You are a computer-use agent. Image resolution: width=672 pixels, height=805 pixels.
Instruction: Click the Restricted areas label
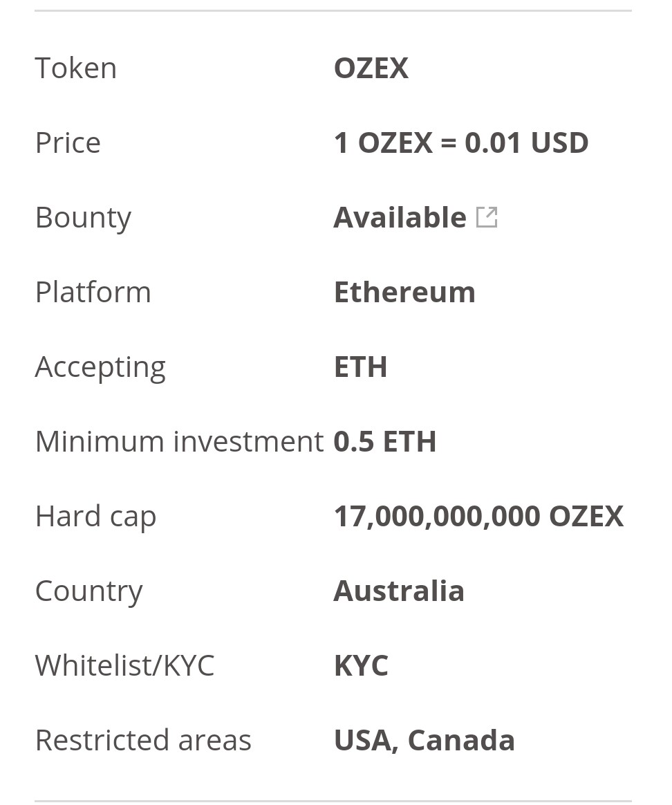143,740
